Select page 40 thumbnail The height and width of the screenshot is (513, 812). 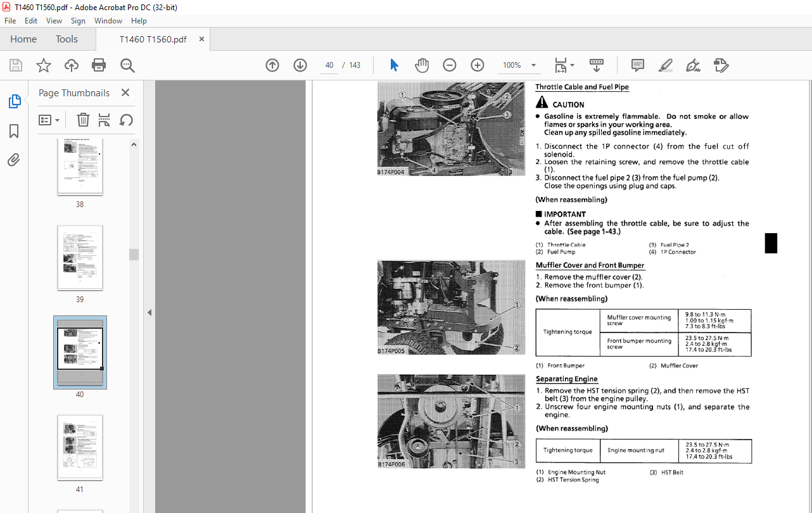tap(80, 352)
